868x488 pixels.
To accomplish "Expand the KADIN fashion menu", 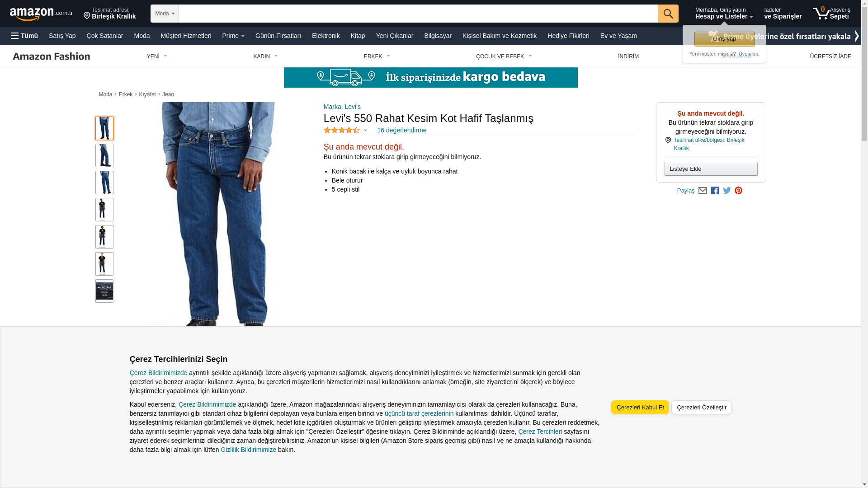I will [x=265, y=56].
